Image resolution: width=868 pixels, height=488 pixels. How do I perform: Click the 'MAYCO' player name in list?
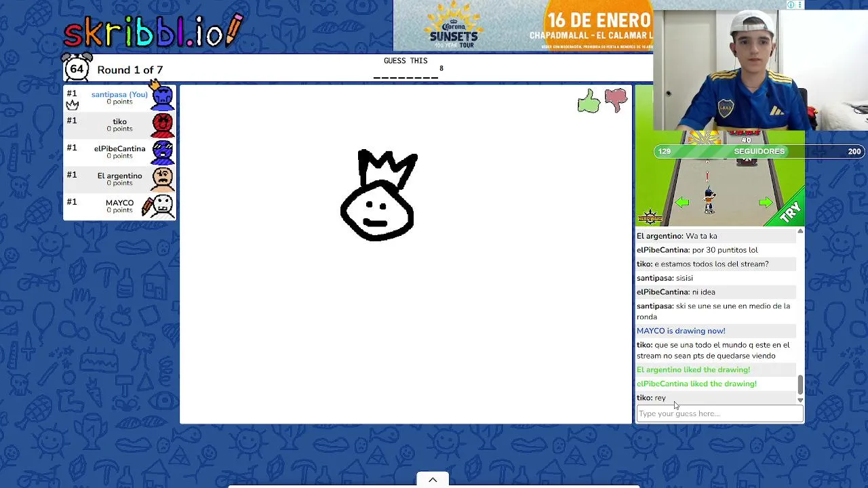[119, 203]
